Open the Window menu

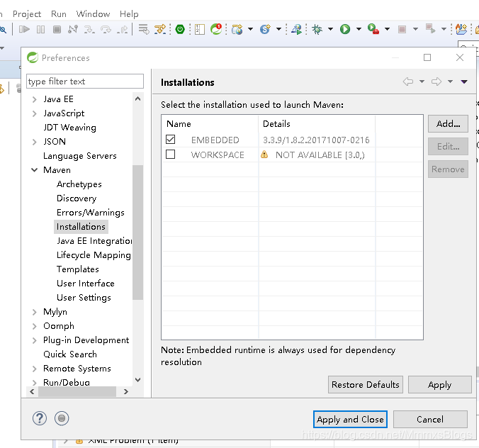point(93,14)
